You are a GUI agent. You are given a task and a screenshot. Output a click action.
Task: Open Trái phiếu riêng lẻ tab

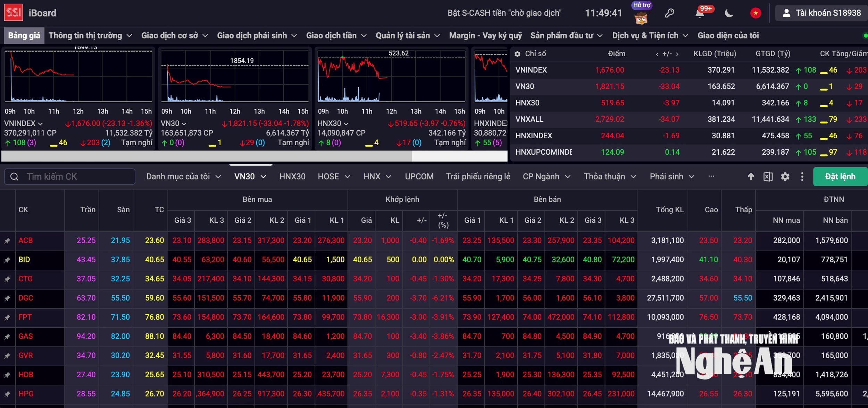[478, 177]
